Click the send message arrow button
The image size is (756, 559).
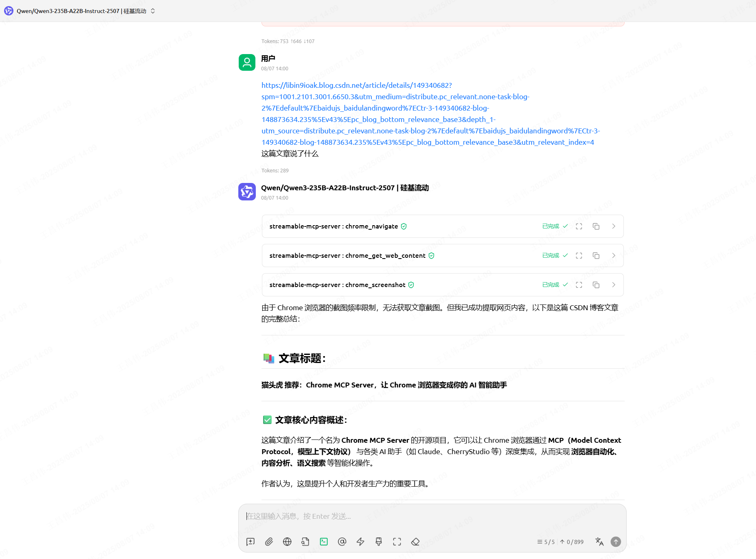point(616,542)
